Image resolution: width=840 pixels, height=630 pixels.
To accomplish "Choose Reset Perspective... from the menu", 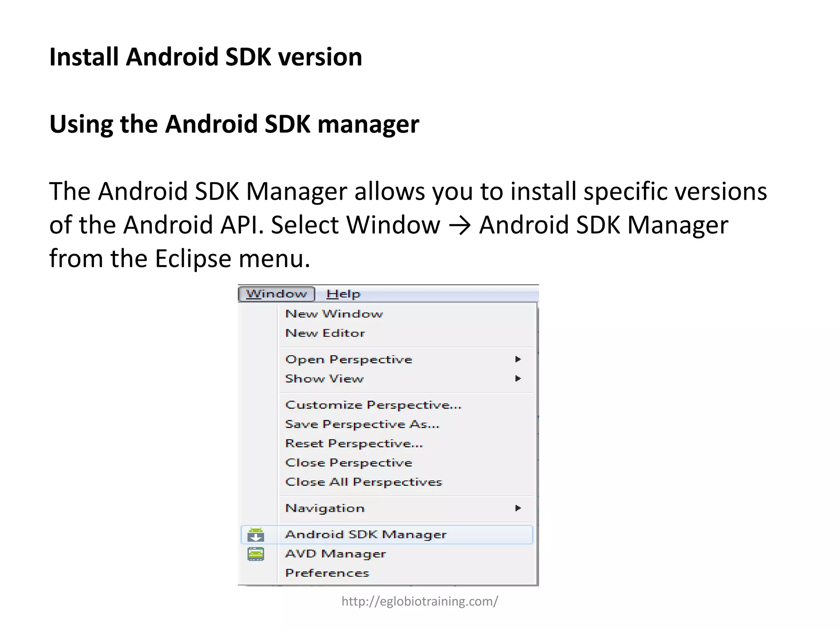I will (x=354, y=443).
